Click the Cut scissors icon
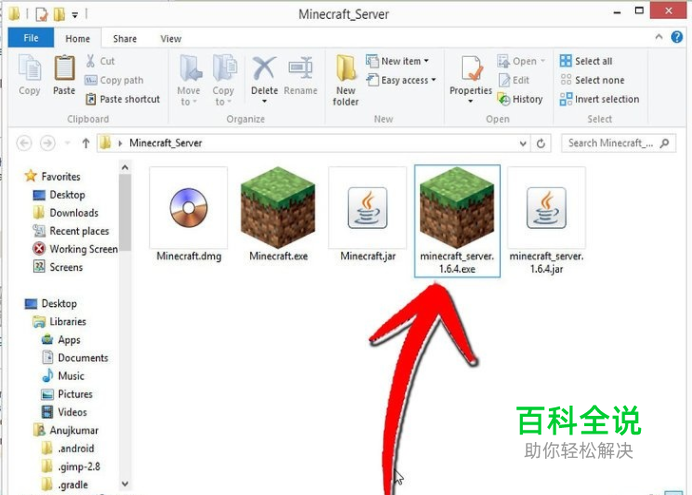This screenshot has width=692, height=495. tap(90, 61)
